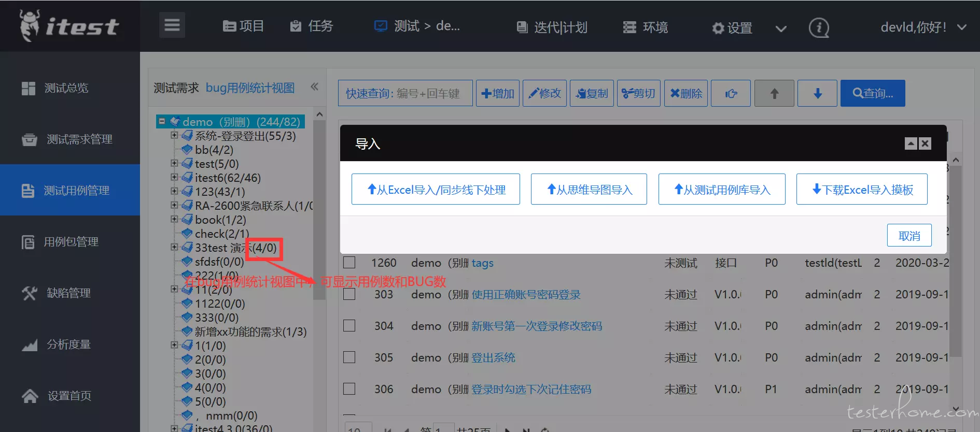Expand the itest6(62/46) tree node
Viewport: 980px width, 432px height.
click(x=174, y=177)
